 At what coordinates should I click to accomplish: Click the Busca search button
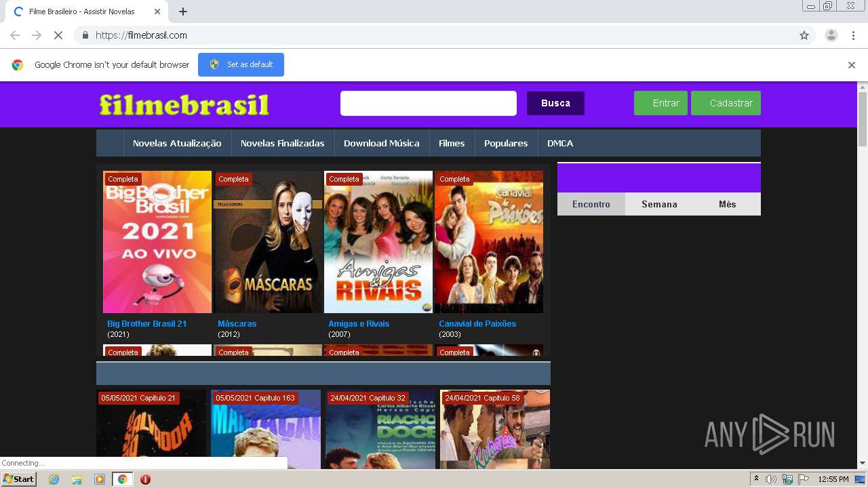coord(555,103)
